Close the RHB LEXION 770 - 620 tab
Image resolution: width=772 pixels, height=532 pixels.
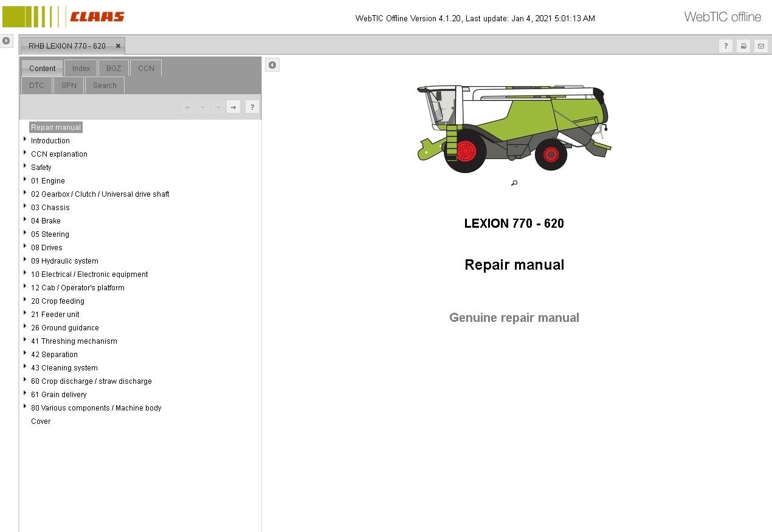[x=117, y=45]
